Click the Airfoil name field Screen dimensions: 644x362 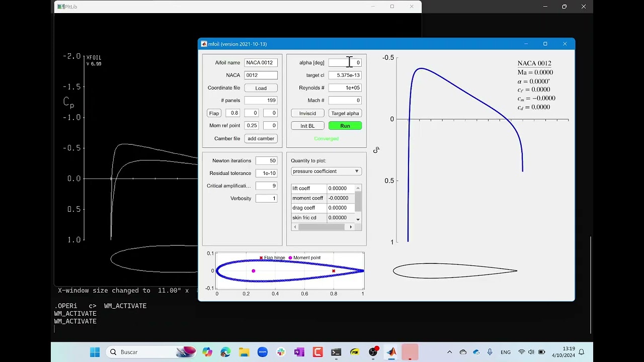pos(261,62)
